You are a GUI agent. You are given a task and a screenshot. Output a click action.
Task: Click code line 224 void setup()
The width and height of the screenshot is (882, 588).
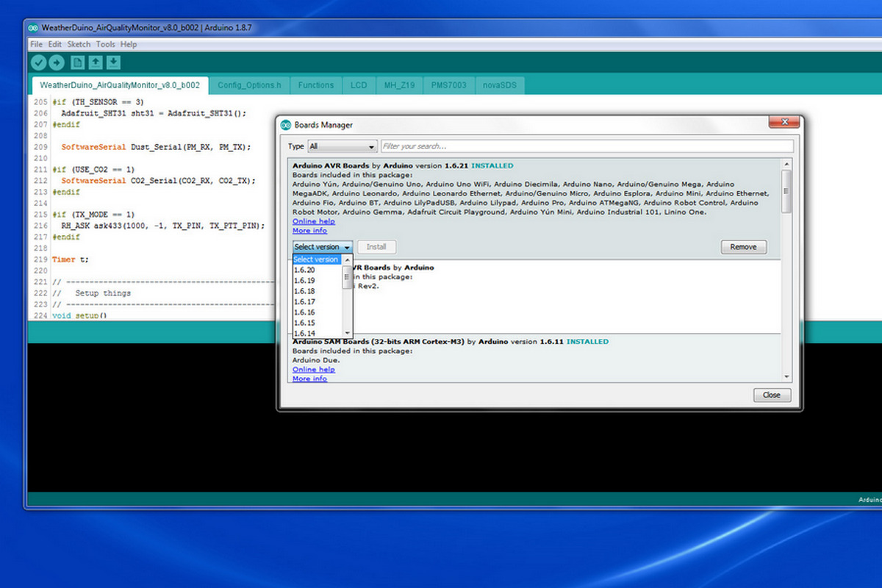79,316
